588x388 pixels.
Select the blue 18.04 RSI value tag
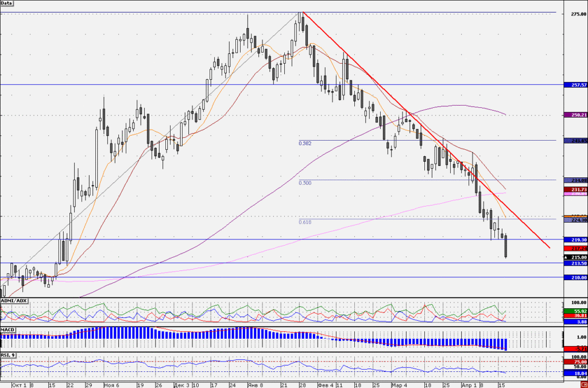coord(575,374)
